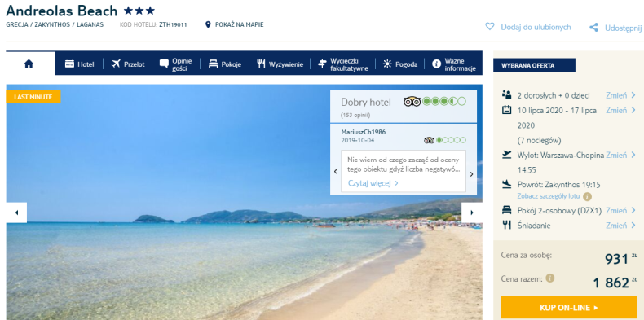
Task: Show next photo with right gallery arrow
Action: click(471, 213)
